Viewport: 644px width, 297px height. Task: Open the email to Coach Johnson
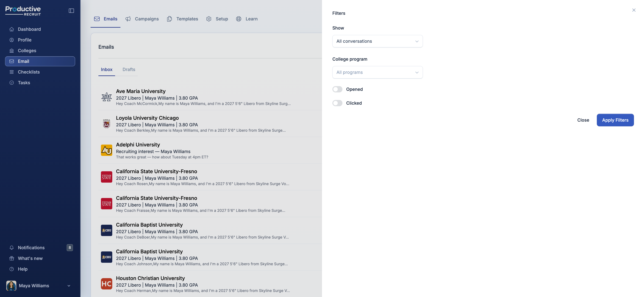pyautogui.click(x=210, y=257)
